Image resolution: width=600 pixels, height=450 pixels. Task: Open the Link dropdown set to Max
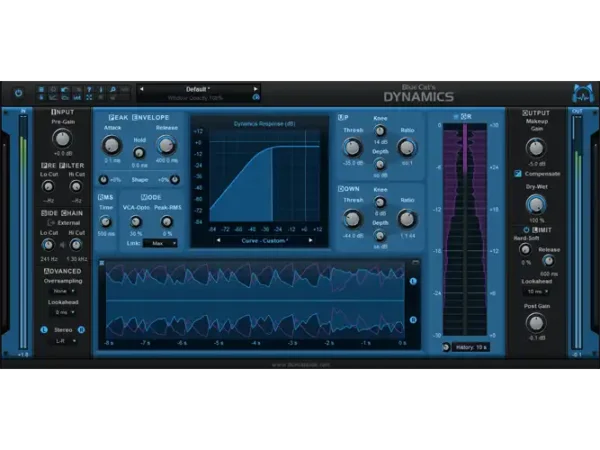tap(160, 243)
